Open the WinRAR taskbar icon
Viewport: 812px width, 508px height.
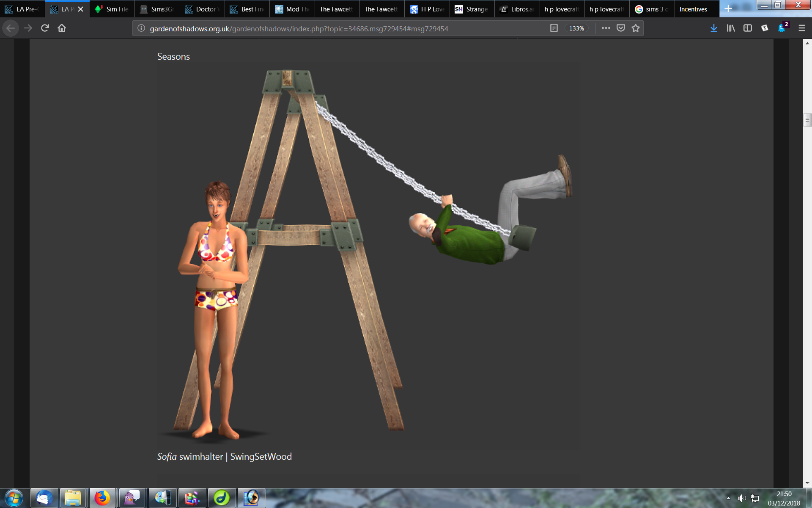pos(192,498)
